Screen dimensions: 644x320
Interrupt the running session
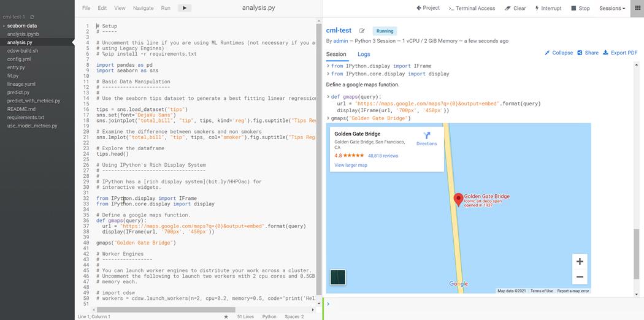548,8
